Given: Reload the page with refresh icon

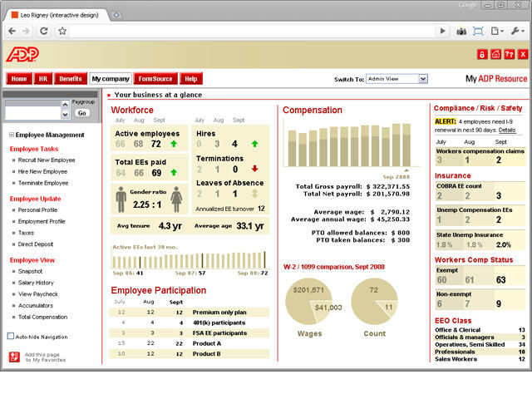Looking at the screenshot, I should [x=44, y=32].
